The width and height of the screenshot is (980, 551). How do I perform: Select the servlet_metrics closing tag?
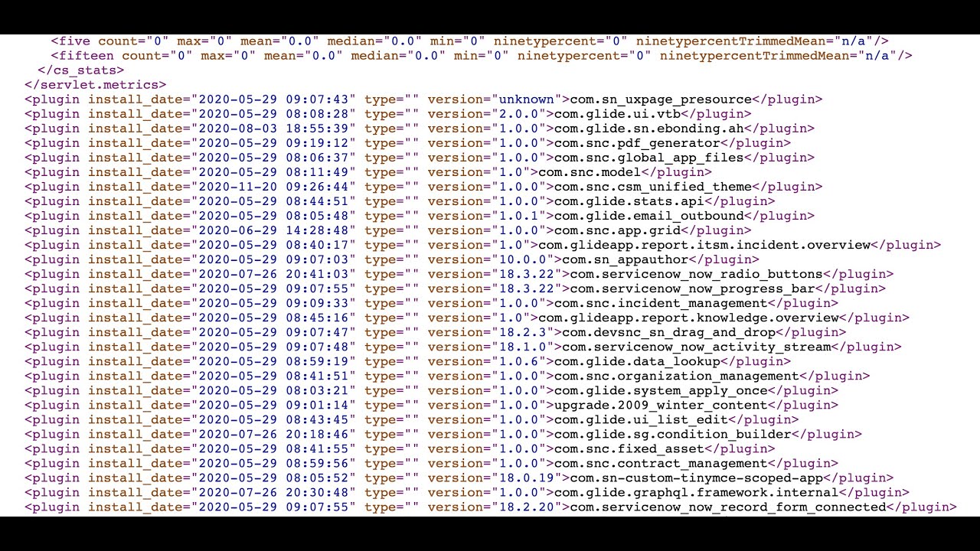click(93, 84)
